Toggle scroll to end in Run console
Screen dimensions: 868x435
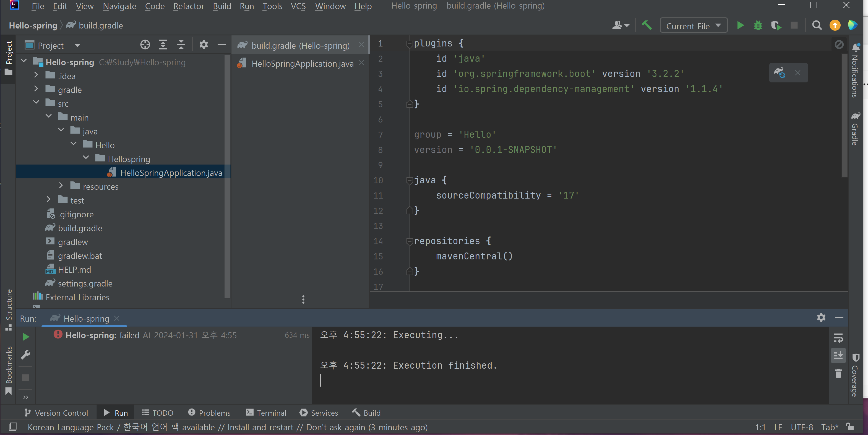click(x=838, y=355)
